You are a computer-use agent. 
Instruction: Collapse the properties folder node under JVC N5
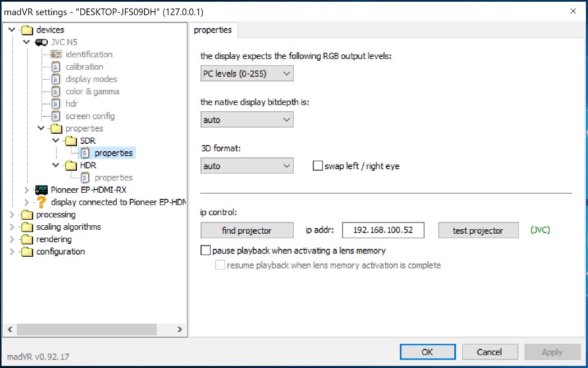click(x=41, y=128)
